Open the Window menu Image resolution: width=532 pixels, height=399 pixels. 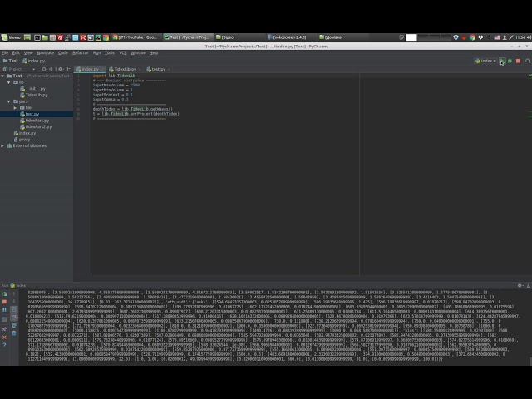tap(139, 53)
